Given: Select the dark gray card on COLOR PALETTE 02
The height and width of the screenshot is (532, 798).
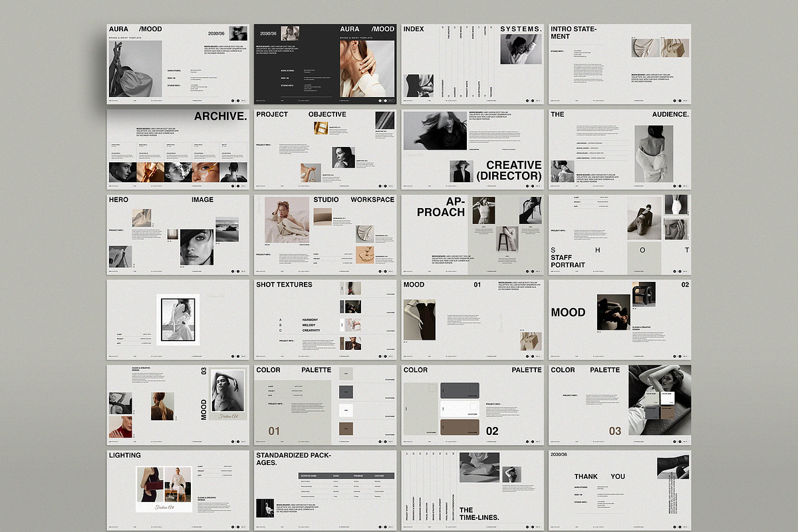Looking at the screenshot, I should (460, 390).
